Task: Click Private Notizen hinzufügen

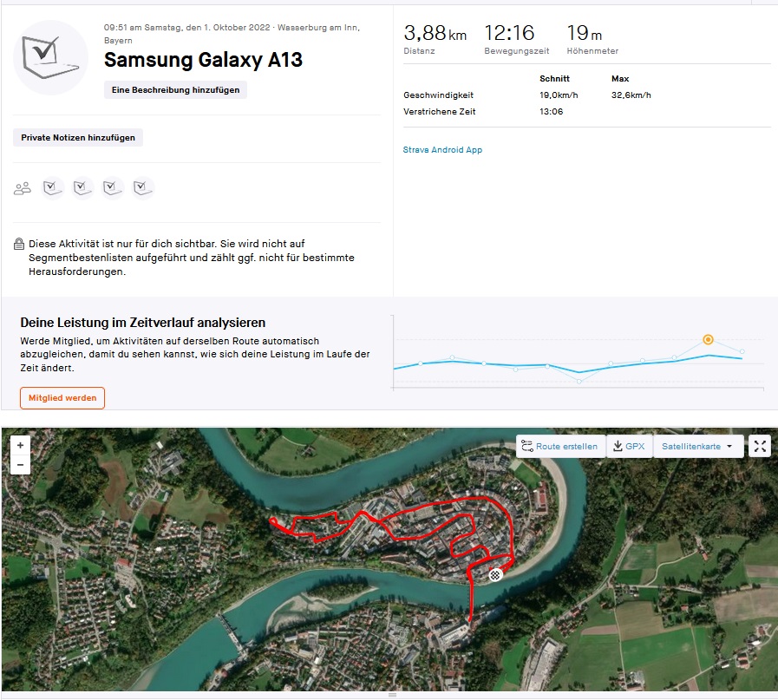Action: pos(78,137)
